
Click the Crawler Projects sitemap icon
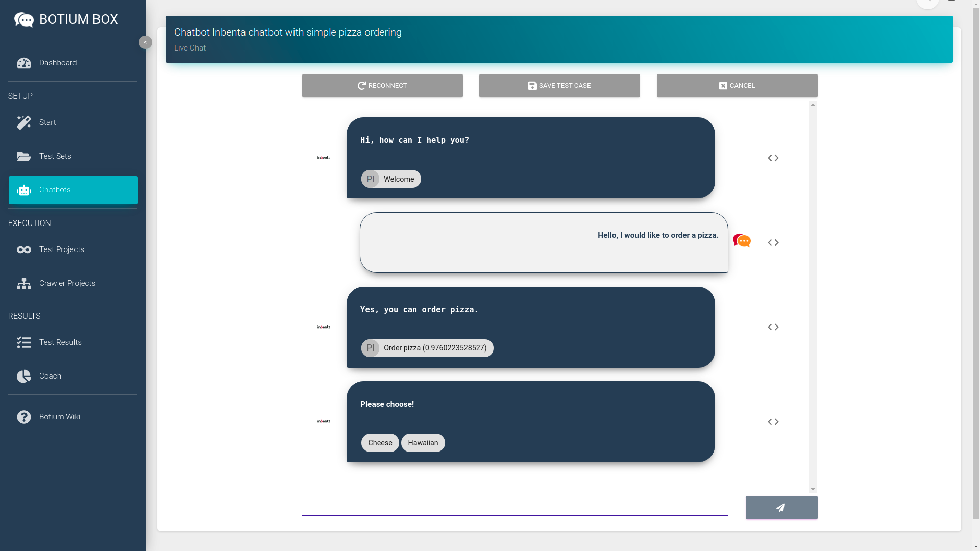point(24,284)
